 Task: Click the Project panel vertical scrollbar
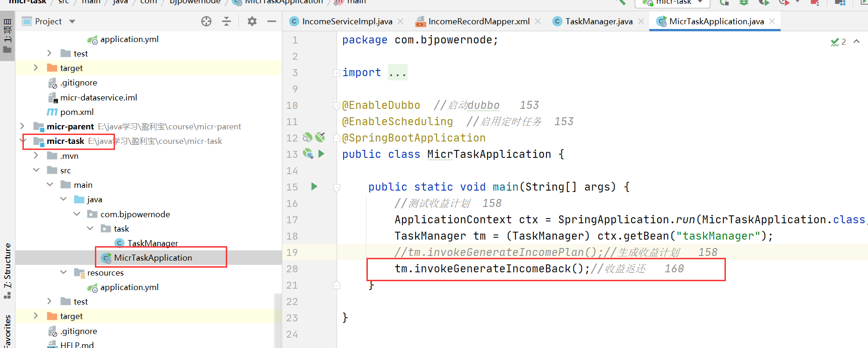[278, 320]
